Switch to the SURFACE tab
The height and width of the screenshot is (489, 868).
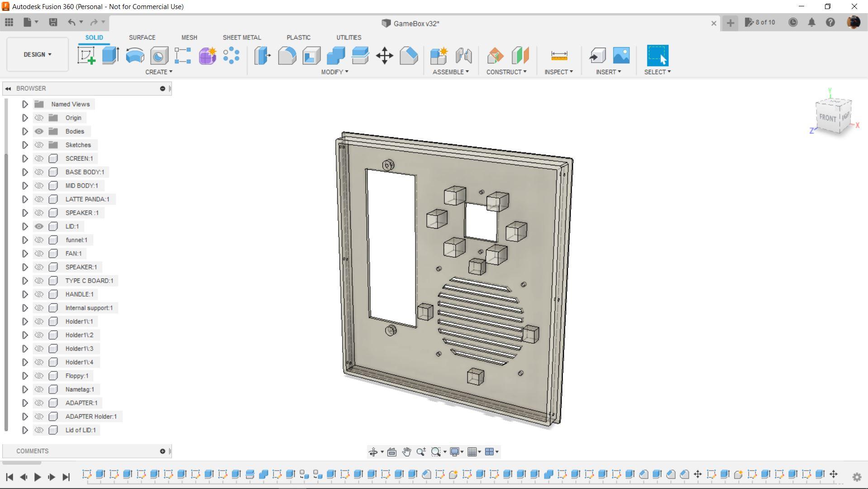tap(142, 38)
